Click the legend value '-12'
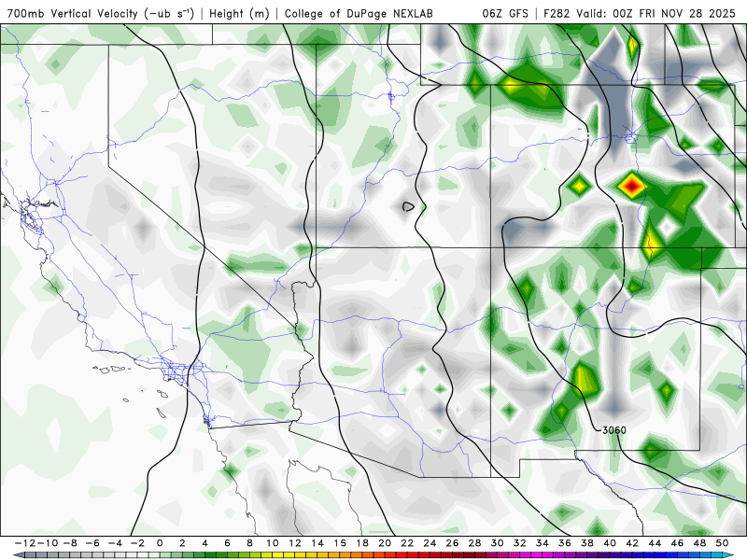The image size is (747, 560). (x=25, y=543)
